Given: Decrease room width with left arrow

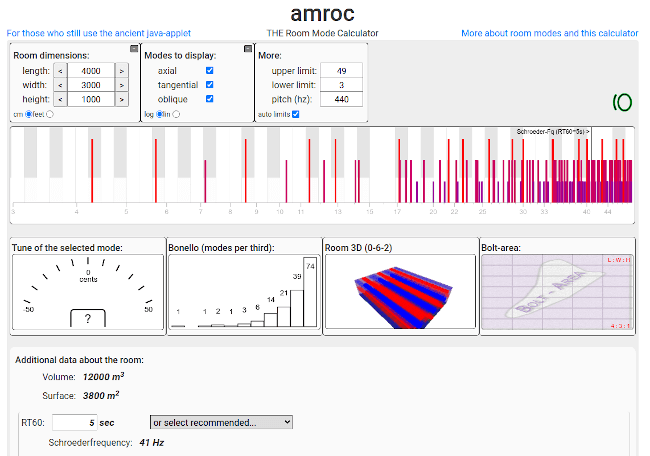Looking at the screenshot, I should (x=59, y=85).
